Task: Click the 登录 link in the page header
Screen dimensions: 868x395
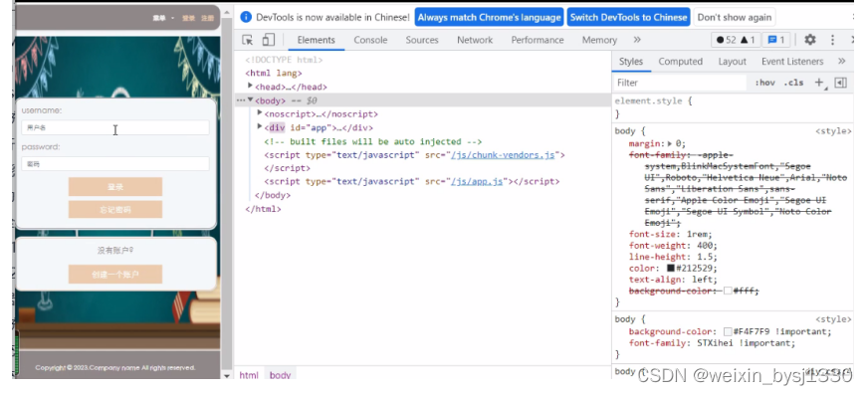Action: [189, 18]
